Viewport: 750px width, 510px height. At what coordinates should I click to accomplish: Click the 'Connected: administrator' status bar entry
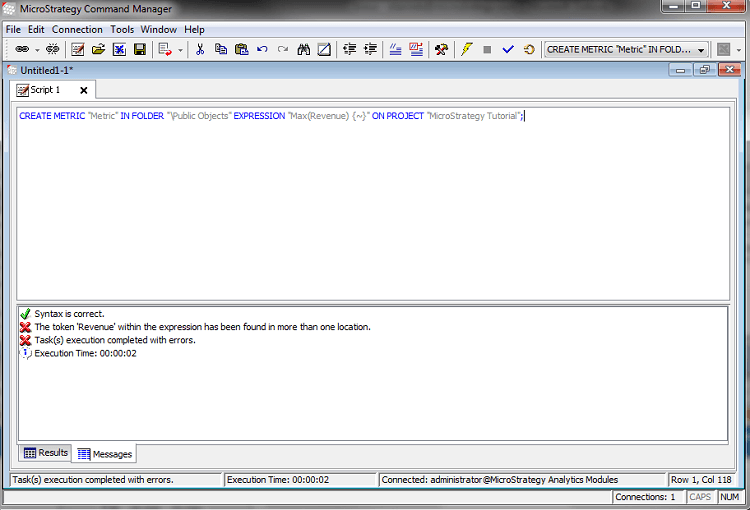click(522, 480)
